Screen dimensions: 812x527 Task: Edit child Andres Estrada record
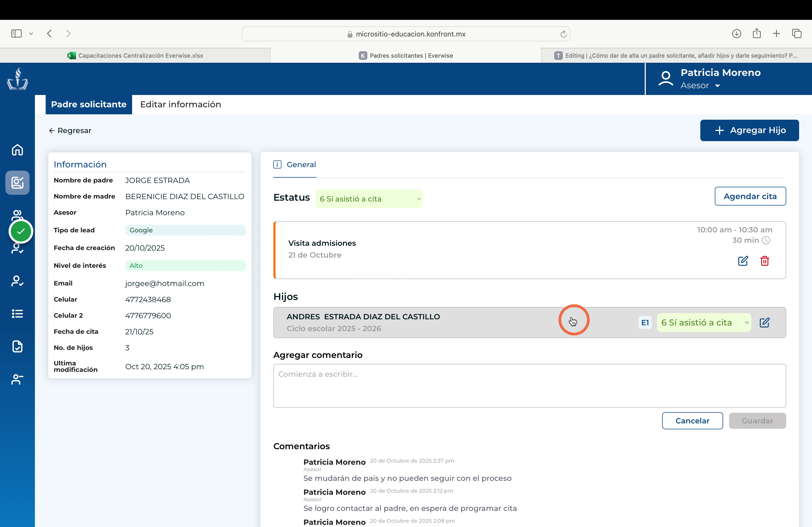coord(764,323)
